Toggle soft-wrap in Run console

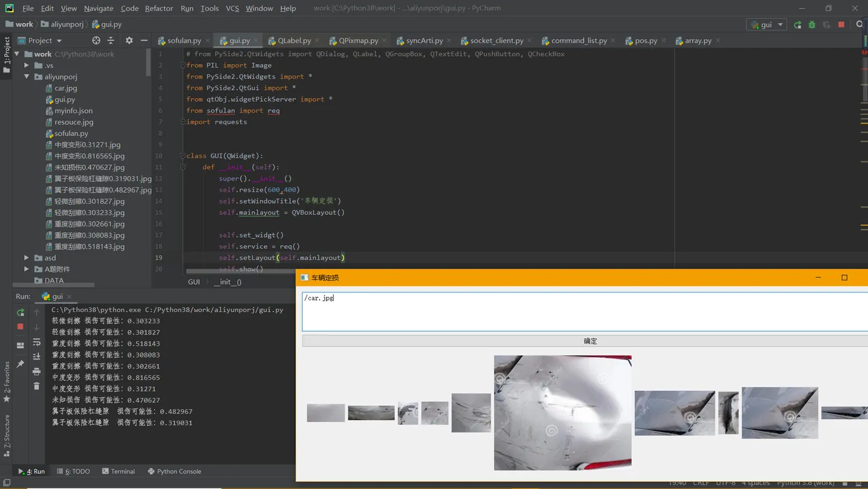tap(37, 342)
